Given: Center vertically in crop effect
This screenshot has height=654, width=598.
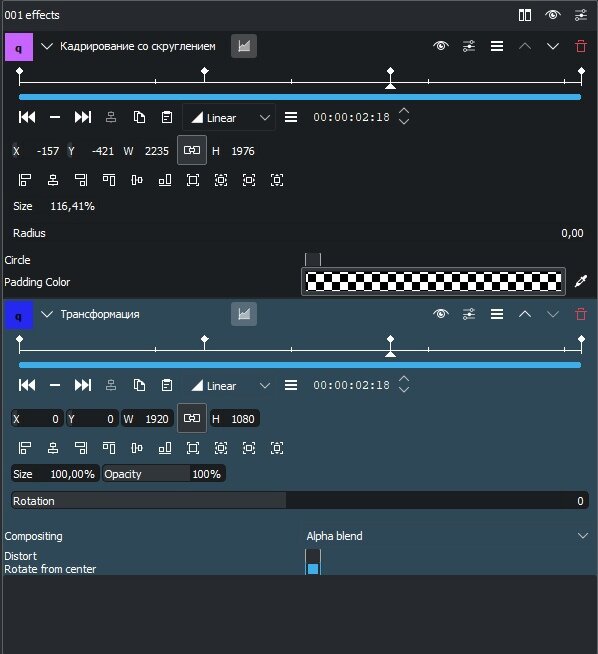Looking at the screenshot, I should pos(137,180).
